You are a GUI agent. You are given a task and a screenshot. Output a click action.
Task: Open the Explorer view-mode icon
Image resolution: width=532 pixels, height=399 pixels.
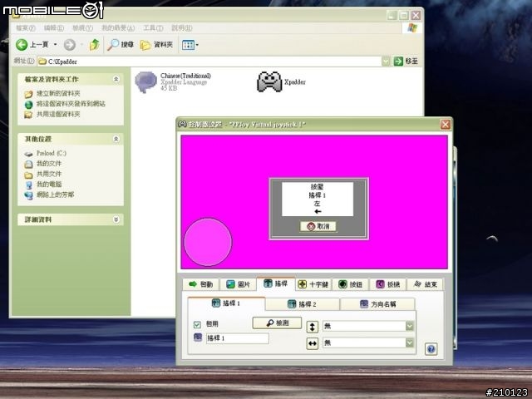click(x=188, y=44)
